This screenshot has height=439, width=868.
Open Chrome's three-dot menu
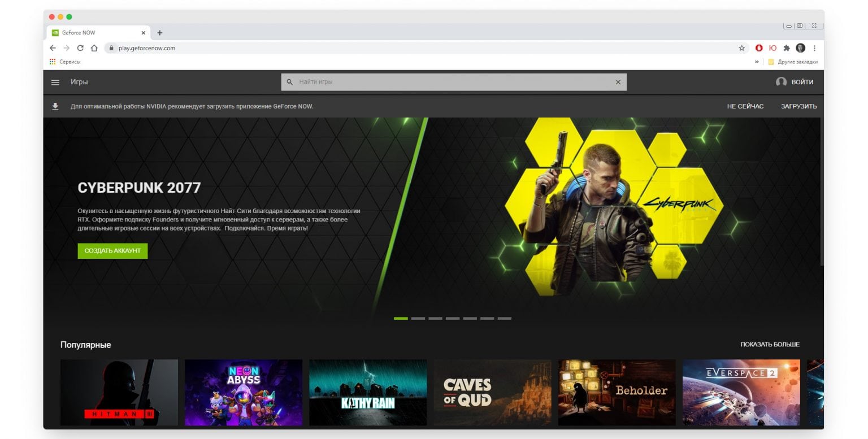814,48
